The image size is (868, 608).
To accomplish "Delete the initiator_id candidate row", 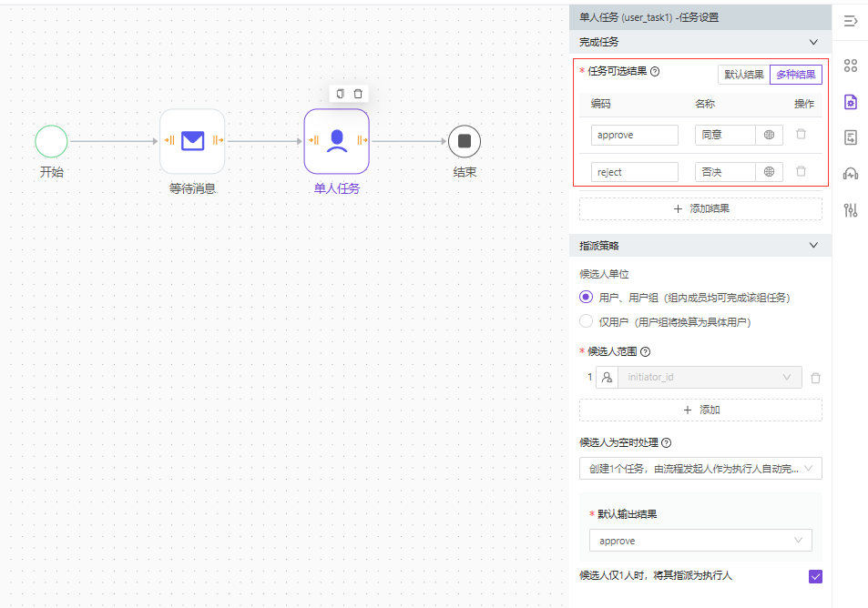I will pos(815,378).
